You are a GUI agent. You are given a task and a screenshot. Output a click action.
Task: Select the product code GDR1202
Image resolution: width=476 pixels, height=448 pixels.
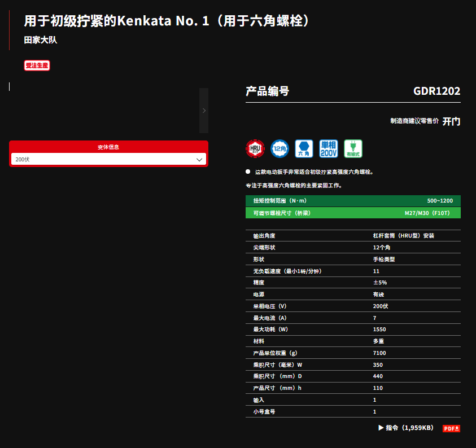pyautogui.click(x=436, y=91)
